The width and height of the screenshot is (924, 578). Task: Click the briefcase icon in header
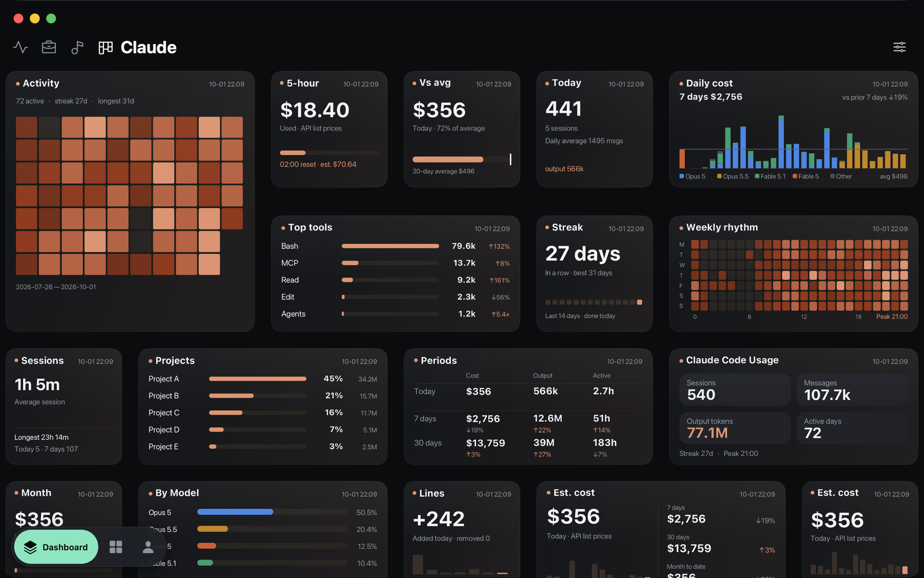pos(49,47)
